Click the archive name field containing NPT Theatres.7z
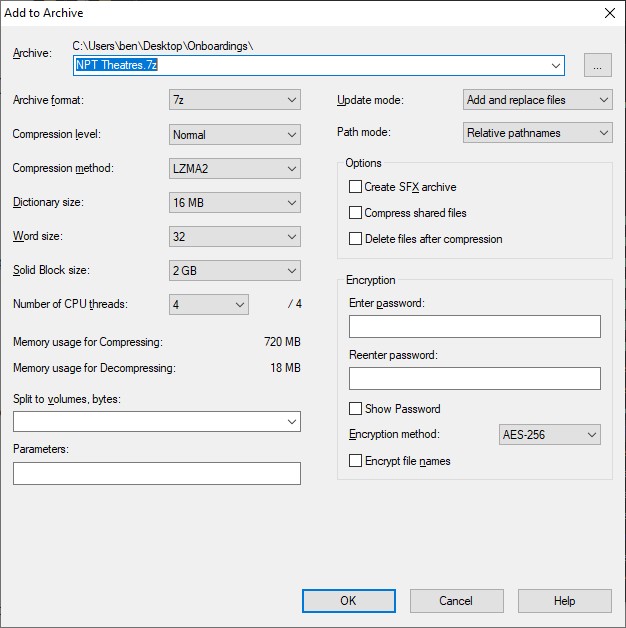Screen dimensions: 626x628 coord(318,65)
